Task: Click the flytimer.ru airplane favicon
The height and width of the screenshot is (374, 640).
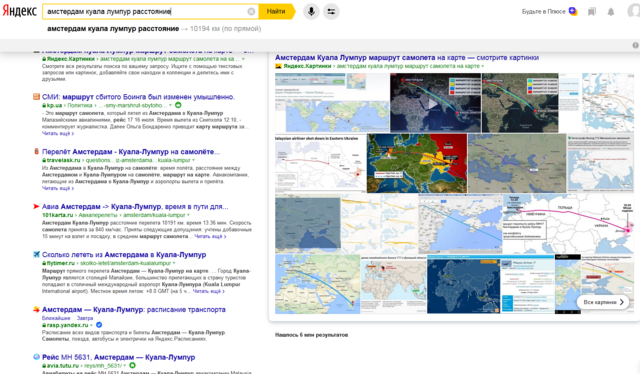Action: click(x=36, y=254)
